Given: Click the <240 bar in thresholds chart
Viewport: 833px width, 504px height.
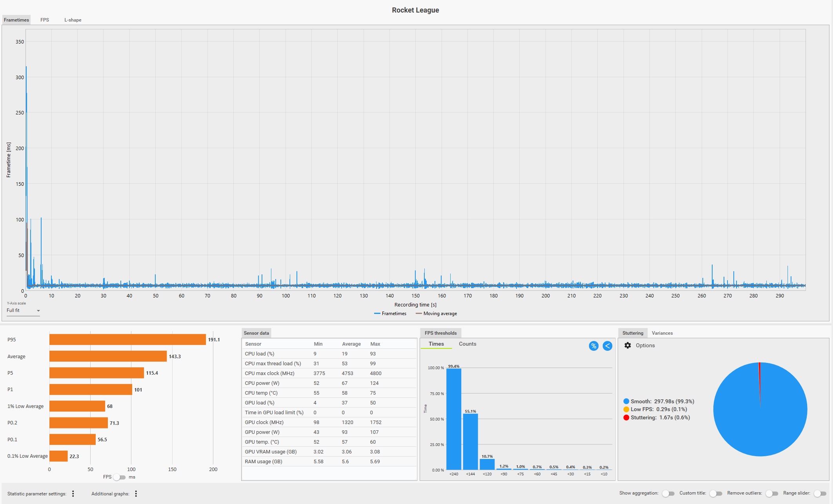Looking at the screenshot, I should (454, 419).
